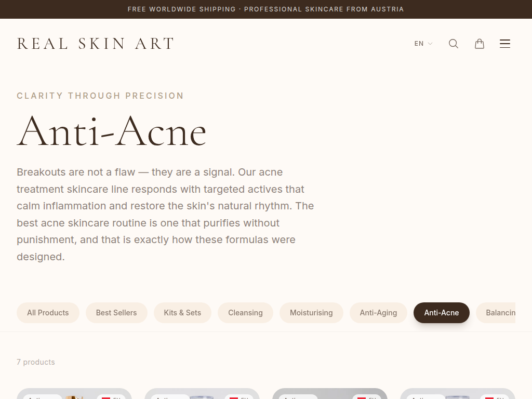532x399 pixels.
Task: Choose the Cleansing category pill
Action: 245,313
